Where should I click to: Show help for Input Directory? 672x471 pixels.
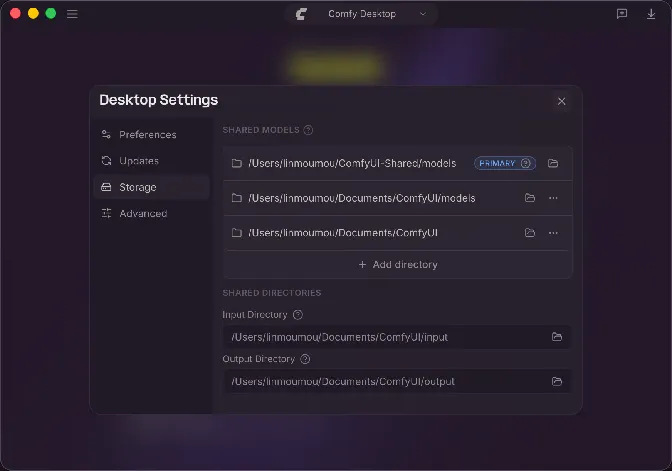[298, 315]
